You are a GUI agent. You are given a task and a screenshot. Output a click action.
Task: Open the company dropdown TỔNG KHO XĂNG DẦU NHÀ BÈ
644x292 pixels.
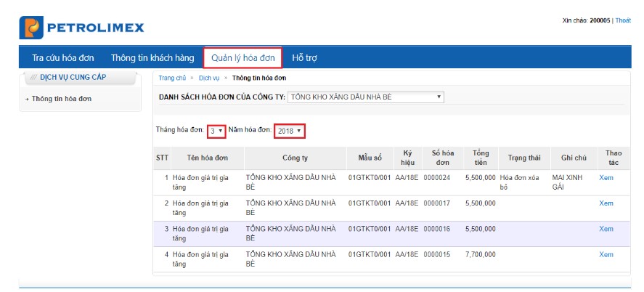point(365,97)
